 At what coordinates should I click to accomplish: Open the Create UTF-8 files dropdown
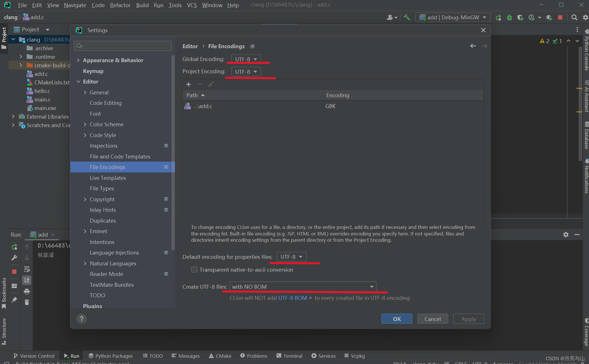coord(303,287)
